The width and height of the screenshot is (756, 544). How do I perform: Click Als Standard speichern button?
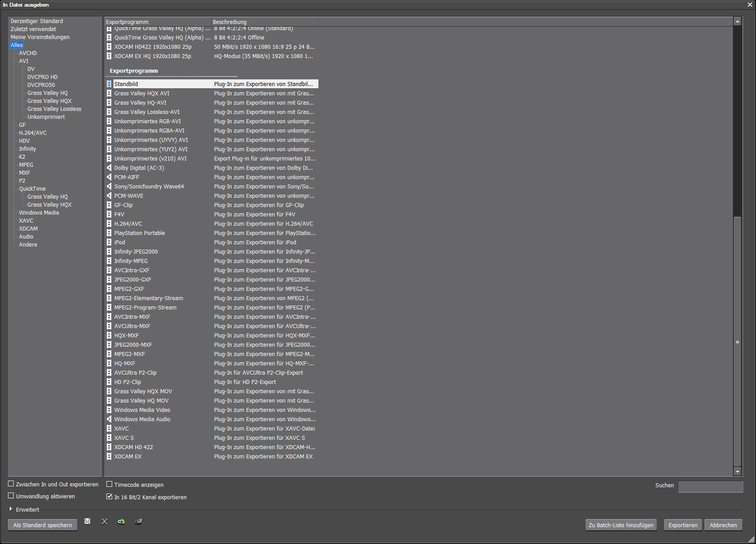coord(43,525)
